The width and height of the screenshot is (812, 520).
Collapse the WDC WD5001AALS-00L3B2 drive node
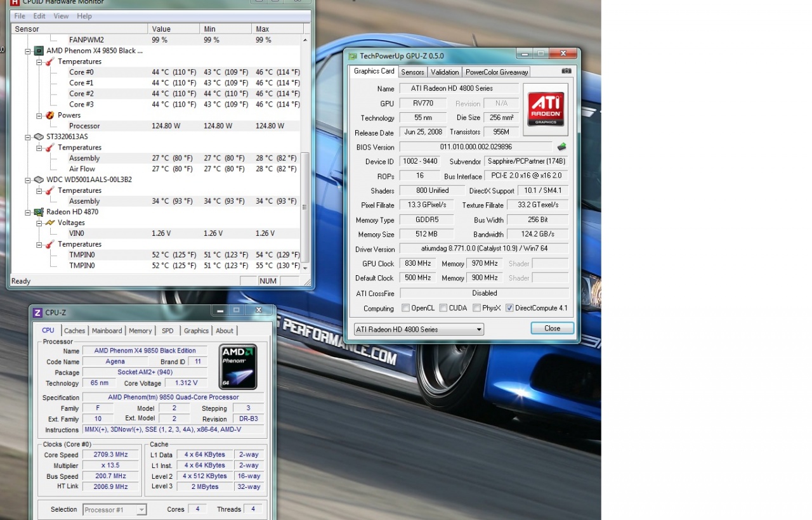(27, 179)
